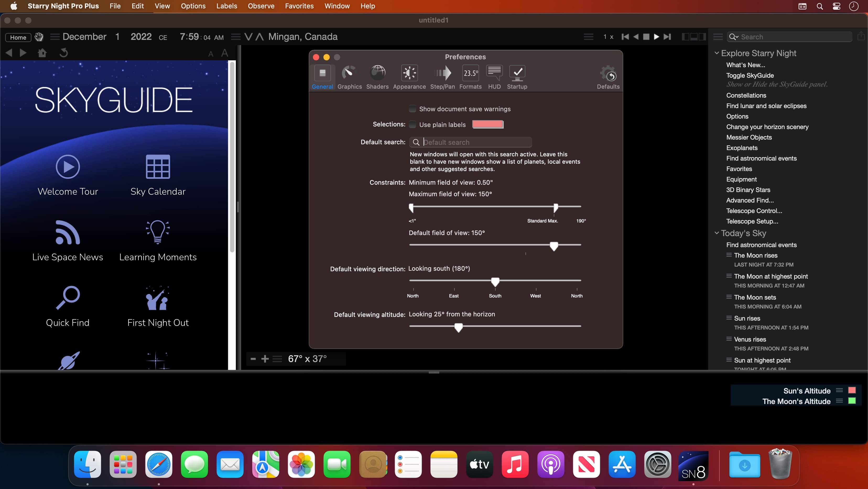This screenshot has width=868, height=489.
Task: Open the Venus rises event menu
Action: pos(729,339)
